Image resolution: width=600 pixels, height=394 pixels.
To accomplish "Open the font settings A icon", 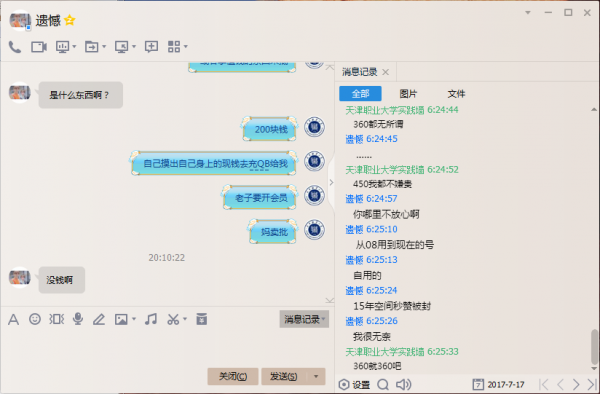I will coord(13,319).
